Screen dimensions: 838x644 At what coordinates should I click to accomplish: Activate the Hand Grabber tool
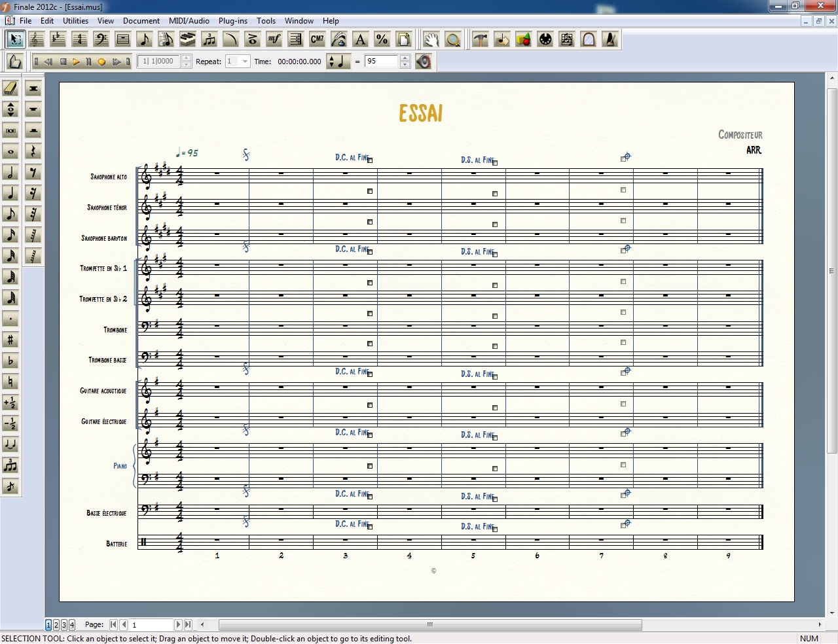[431, 40]
